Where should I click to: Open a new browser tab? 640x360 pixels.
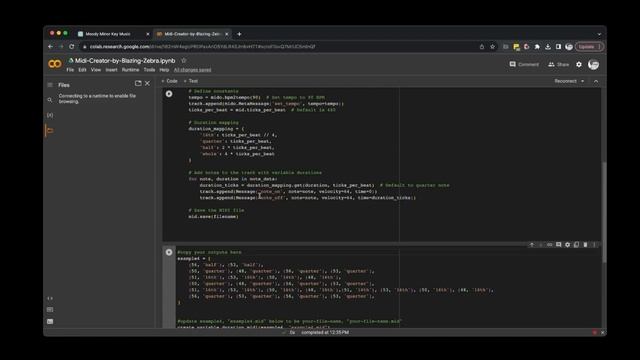[239, 34]
